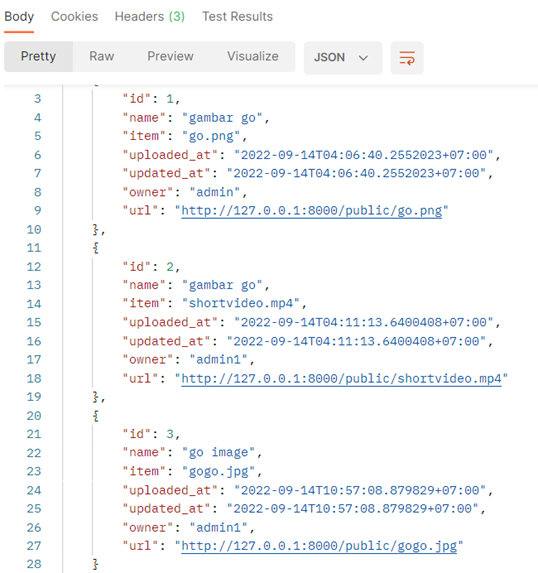Viewport: 538px width, 573px height.
Task: Click line number 3 in the gutter
Action: [38, 99]
